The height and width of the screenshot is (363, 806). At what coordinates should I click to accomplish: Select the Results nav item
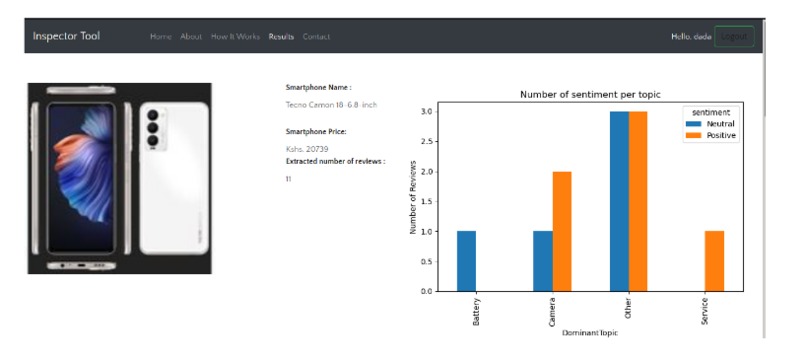pyautogui.click(x=281, y=37)
